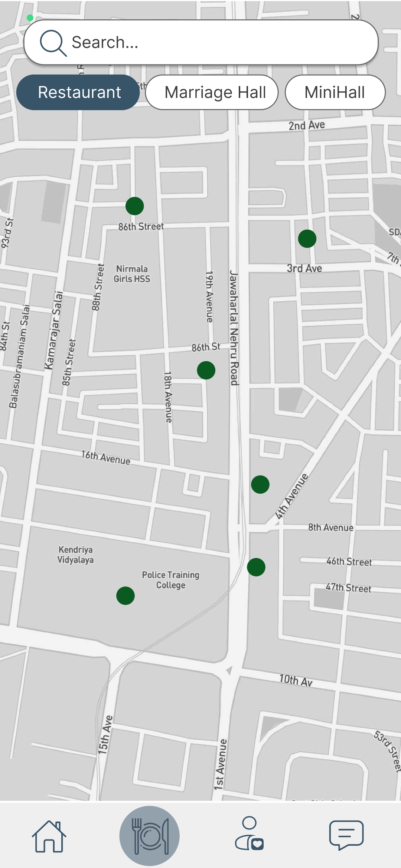Tap the 1st Avenue street label

[220, 765]
